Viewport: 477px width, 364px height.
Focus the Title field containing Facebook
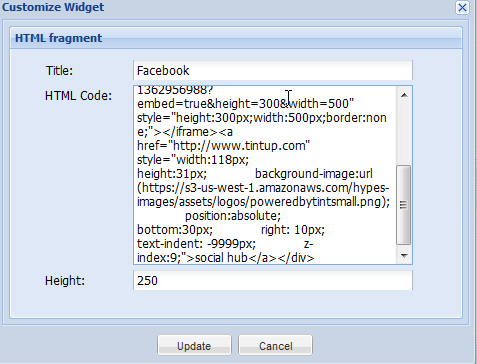273,70
